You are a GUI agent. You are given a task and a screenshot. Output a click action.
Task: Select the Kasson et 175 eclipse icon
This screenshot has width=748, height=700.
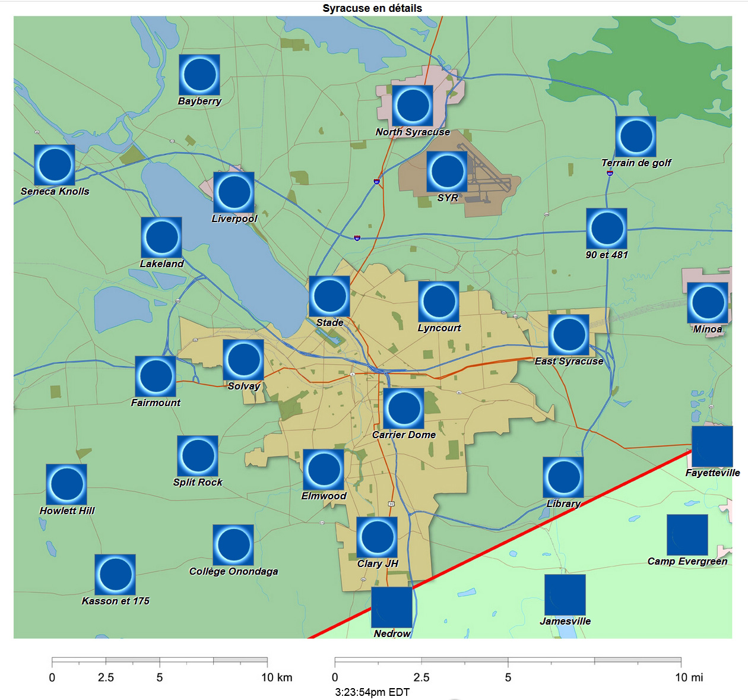[x=115, y=575]
